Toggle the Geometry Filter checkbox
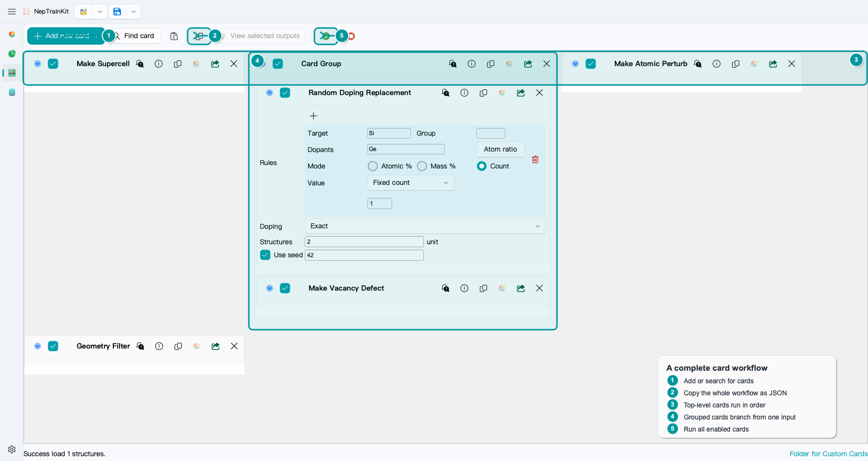Image resolution: width=868 pixels, height=461 pixels. [53, 346]
